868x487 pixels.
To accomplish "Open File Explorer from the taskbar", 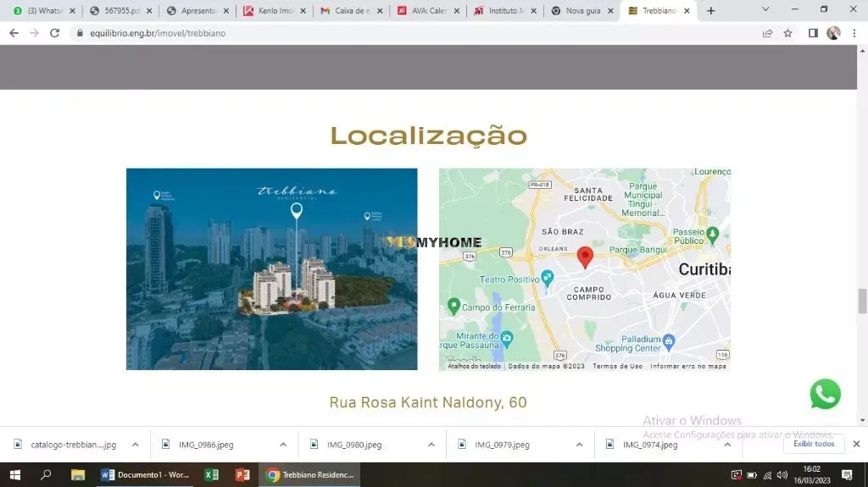I will click(x=77, y=475).
